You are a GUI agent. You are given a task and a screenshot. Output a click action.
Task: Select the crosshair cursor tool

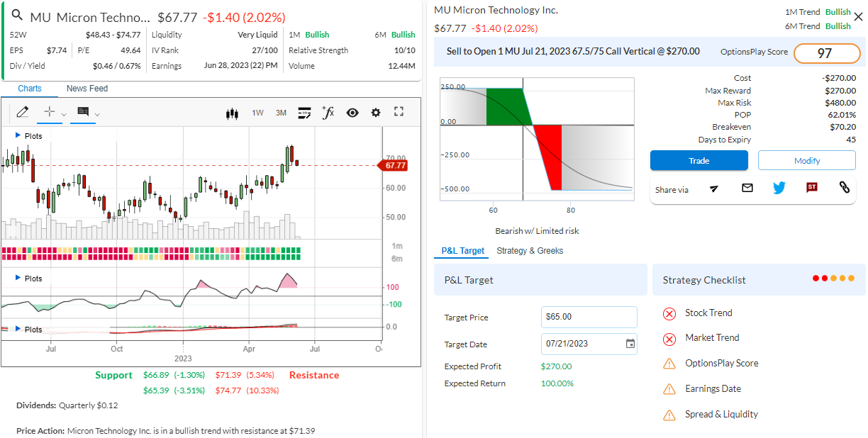coord(50,112)
